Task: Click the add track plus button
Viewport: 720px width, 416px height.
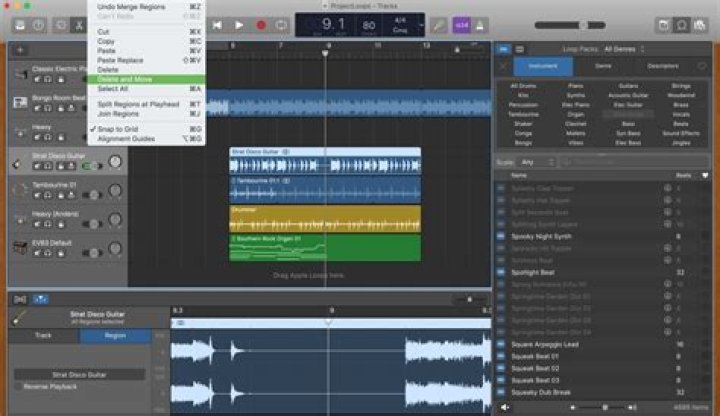Action: click(20, 49)
